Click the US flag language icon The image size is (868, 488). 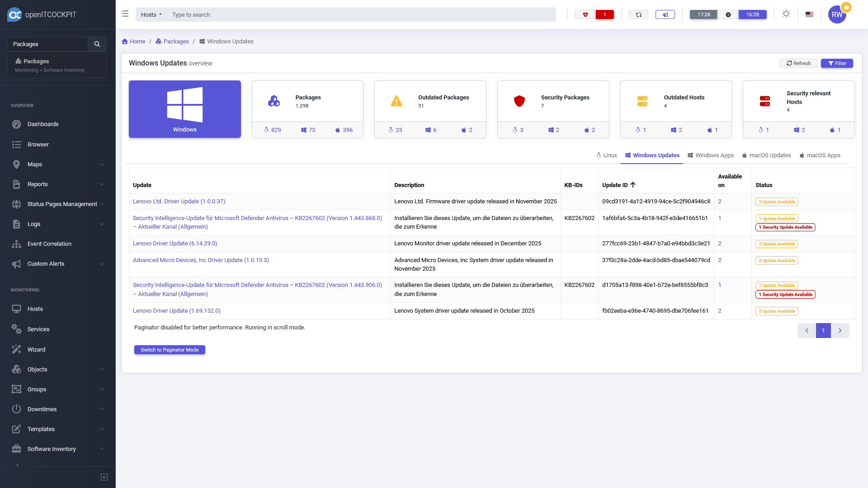809,14
